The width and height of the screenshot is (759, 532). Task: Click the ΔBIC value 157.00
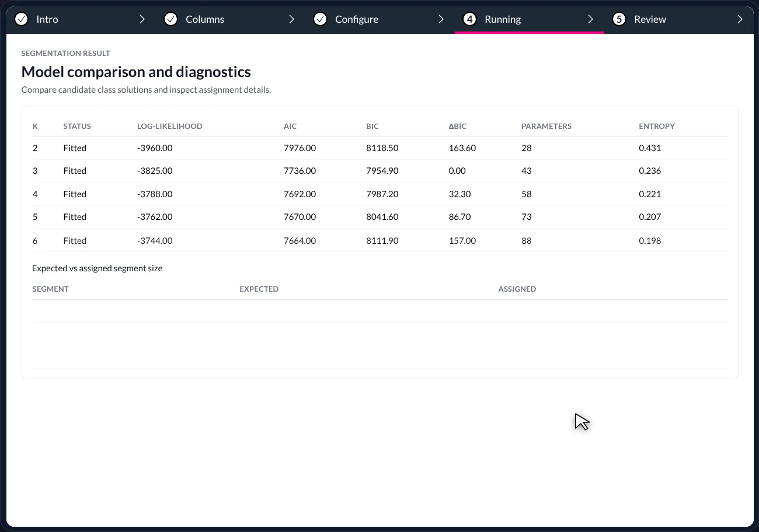tap(462, 240)
